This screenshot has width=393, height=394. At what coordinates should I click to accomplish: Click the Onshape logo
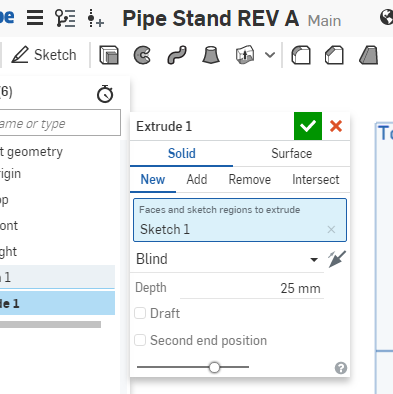tap(7, 17)
